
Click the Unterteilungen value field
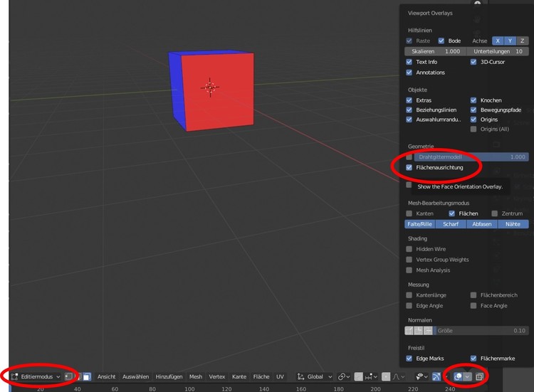pyautogui.click(x=498, y=51)
